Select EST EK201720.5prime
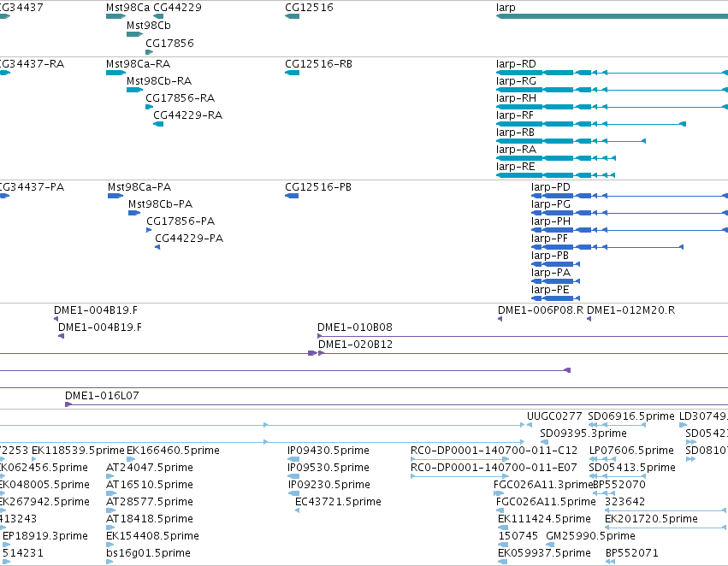The width and height of the screenshot is (728, 566). coord(666,528)
